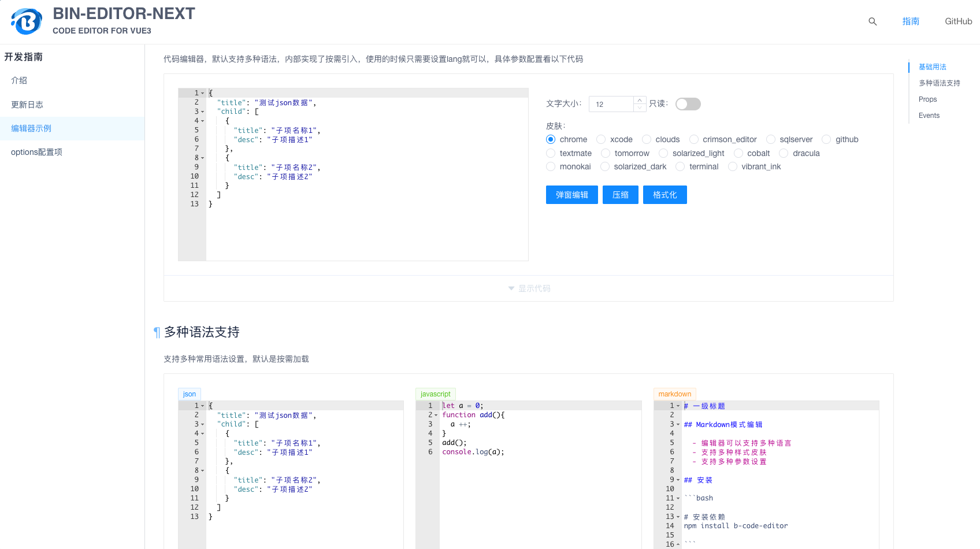980x549 pixels.
Task: Click the paragraph anchor icon beside 多种语法支持
Action: point(156,332)
